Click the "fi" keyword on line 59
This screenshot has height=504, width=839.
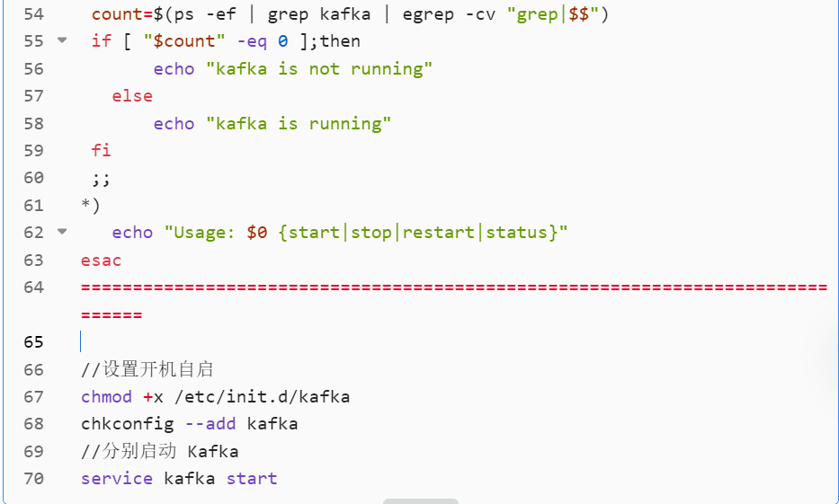click(x=101, y=151)
